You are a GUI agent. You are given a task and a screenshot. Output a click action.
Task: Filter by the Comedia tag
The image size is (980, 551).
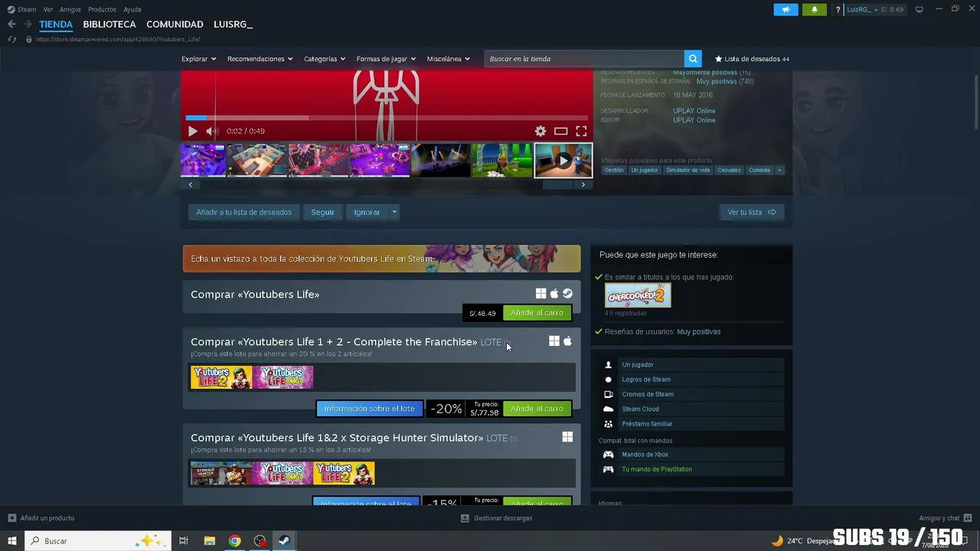[759, 170]
